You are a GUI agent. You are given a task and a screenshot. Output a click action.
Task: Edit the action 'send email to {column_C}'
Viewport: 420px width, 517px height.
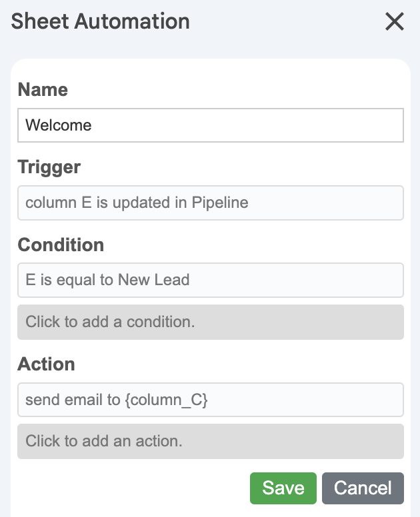pos(210,400)
